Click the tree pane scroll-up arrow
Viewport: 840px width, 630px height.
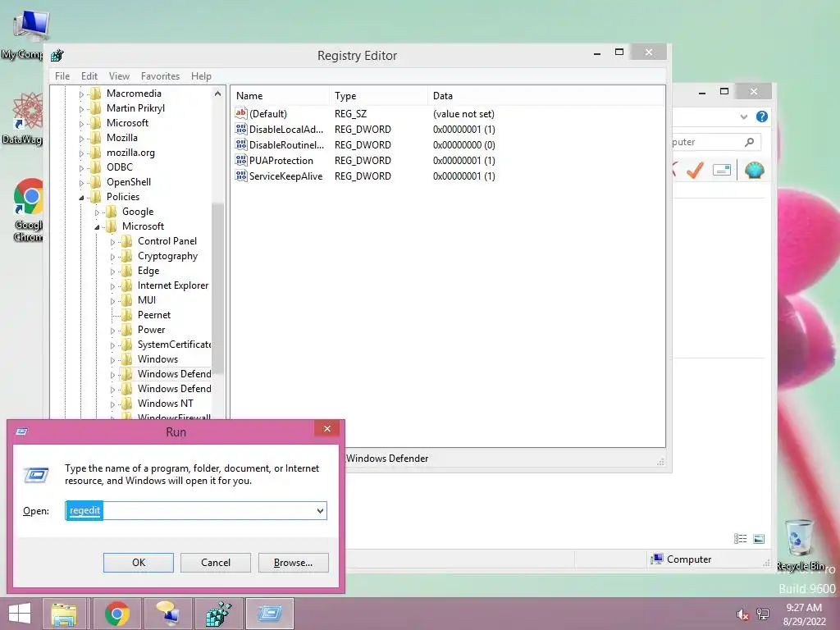(x=217, y=94)
